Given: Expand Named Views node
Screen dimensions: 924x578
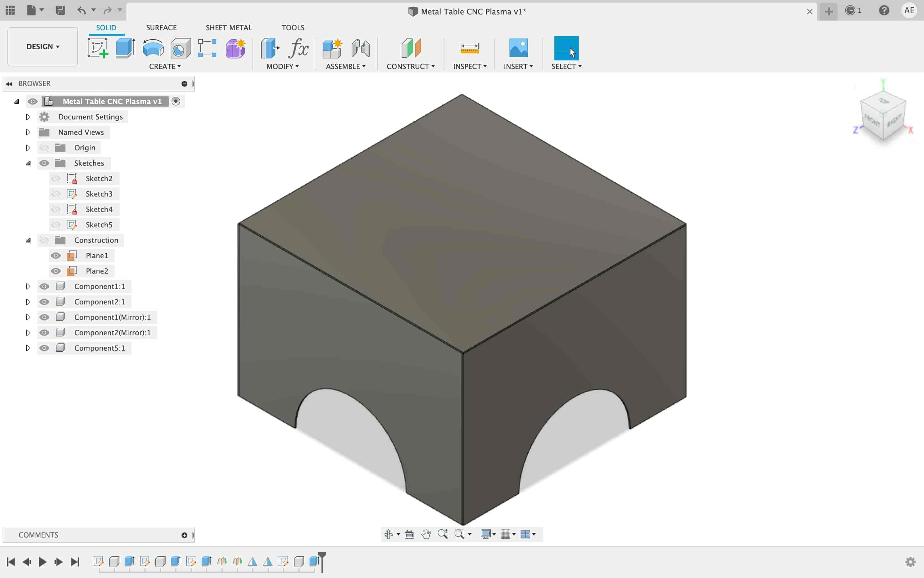Looking at the screenshot, I should 28,132.
